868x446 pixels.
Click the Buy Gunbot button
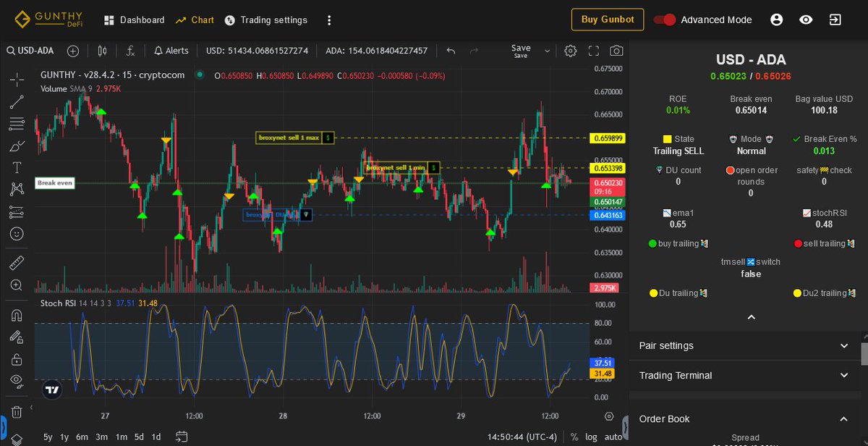pyautogui.click(x=608, y=20)
